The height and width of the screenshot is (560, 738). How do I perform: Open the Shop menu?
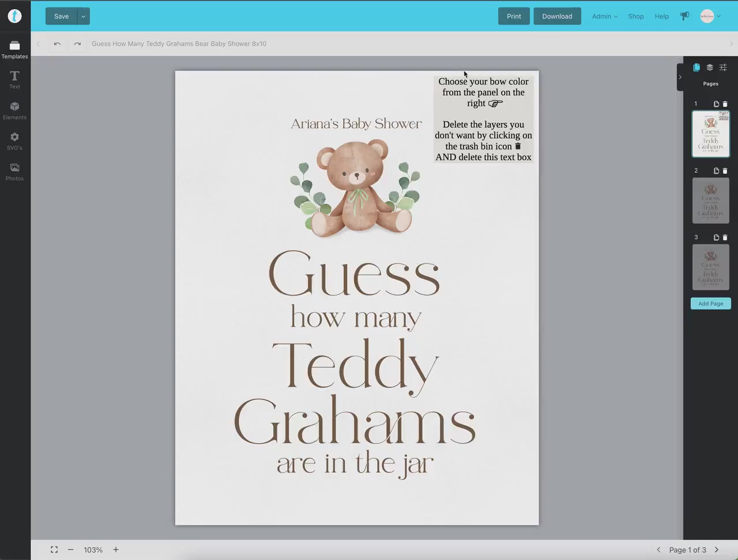click(636, 16)
